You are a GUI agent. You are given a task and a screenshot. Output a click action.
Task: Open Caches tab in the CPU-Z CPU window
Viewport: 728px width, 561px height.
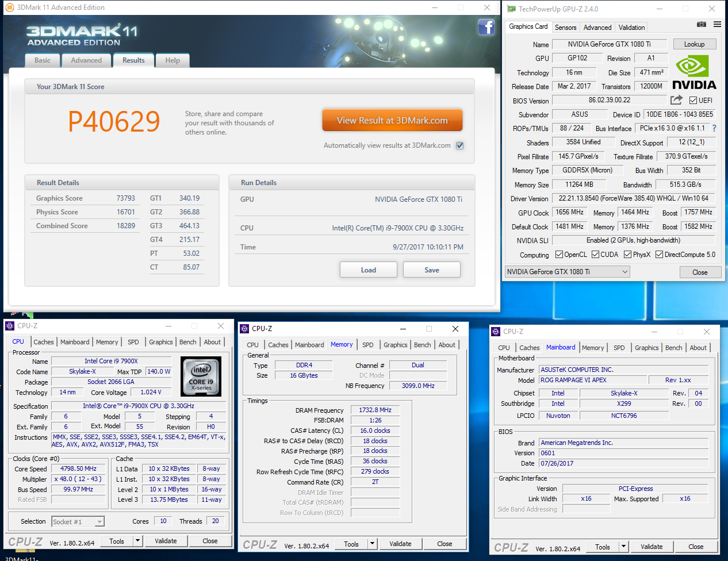pyautogui.click(x=44, y=342)
